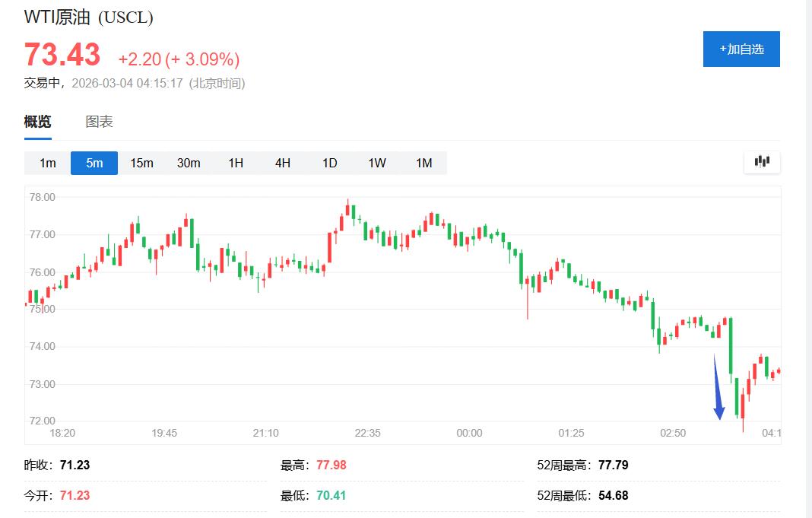Viewport: 812px width, 518px height.
Task: Click the 最高 value 77.98
Action: [331, 465]
